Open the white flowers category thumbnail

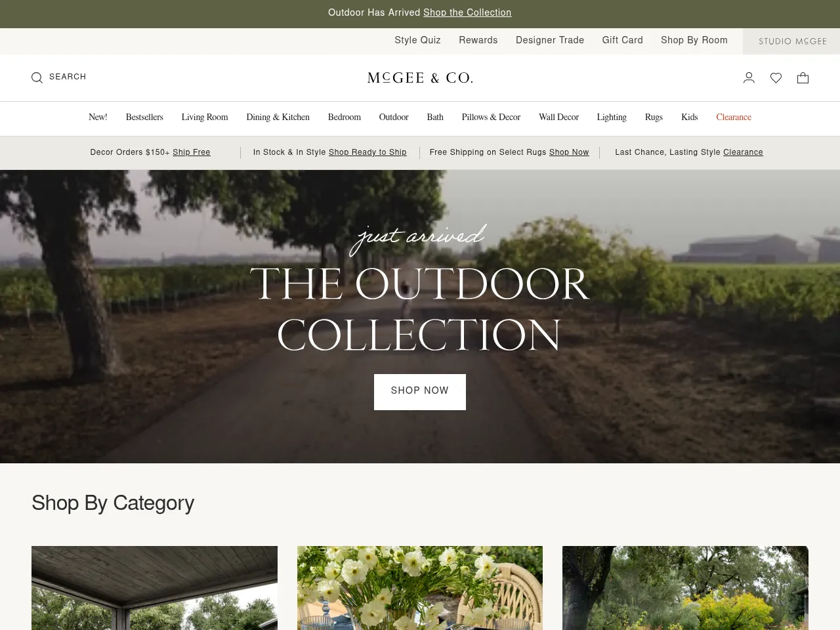click(x=420, y=588)
